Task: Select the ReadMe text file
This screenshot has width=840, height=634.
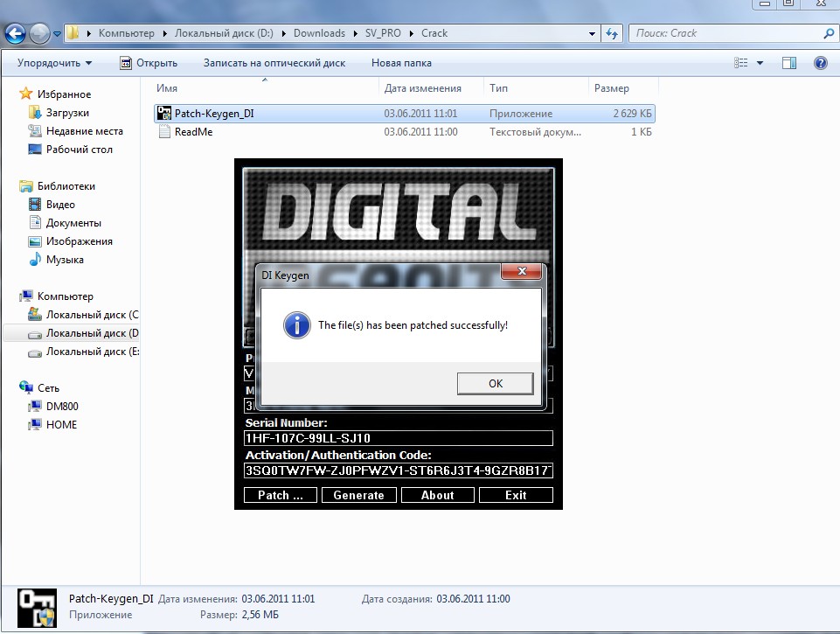Action: 405,132
